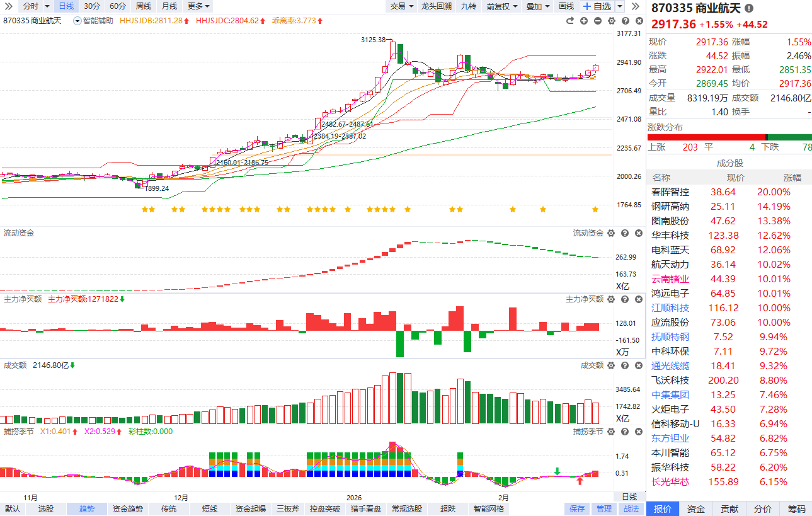The image size is (812, 516).
Task: Switch chart period to 日线
Action: (x=66, y=6)
